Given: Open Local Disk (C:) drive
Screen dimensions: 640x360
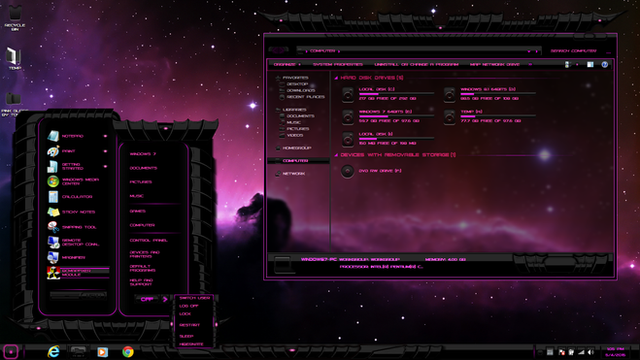Looking at the screenshot, I should (x=388, y=94).
